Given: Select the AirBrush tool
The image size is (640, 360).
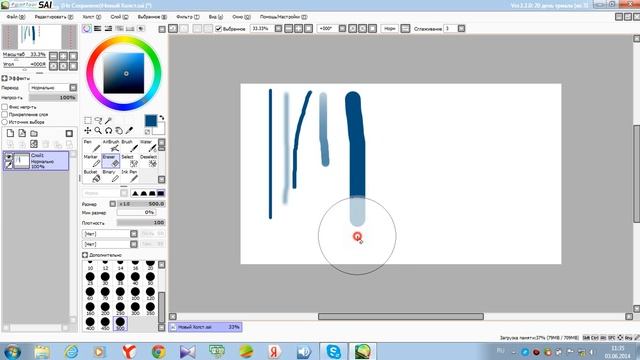Looking at the screenshot, I should tap(111, 145).
